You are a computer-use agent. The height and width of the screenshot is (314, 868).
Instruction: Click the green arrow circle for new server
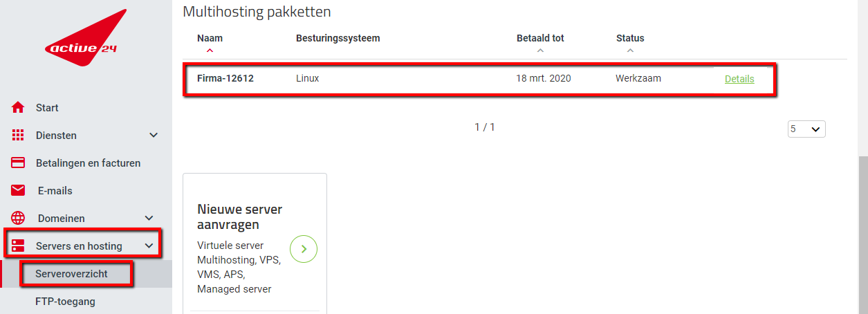(304, 249)
